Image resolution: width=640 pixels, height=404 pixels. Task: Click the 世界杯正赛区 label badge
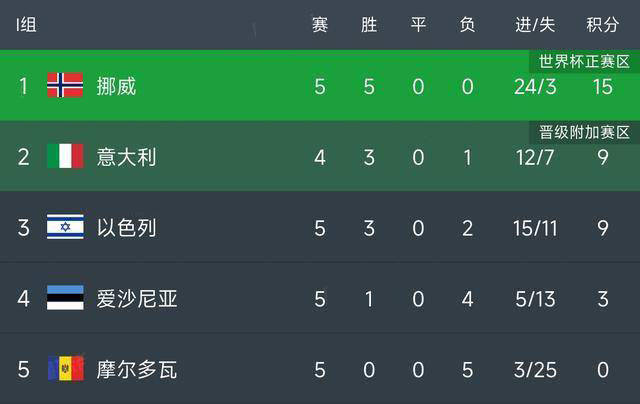tap(584, 62)
